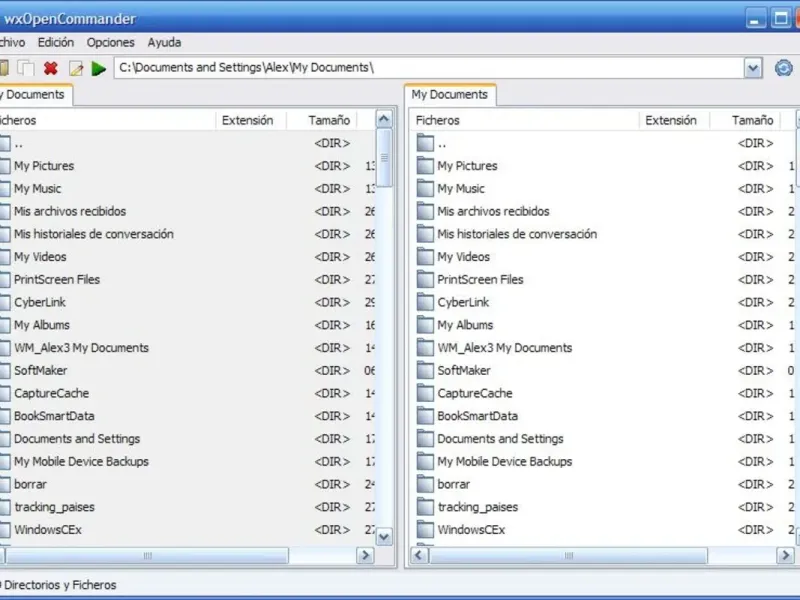
Task: Sort right panel by Tamaño column header
Action: pos(745,120)
